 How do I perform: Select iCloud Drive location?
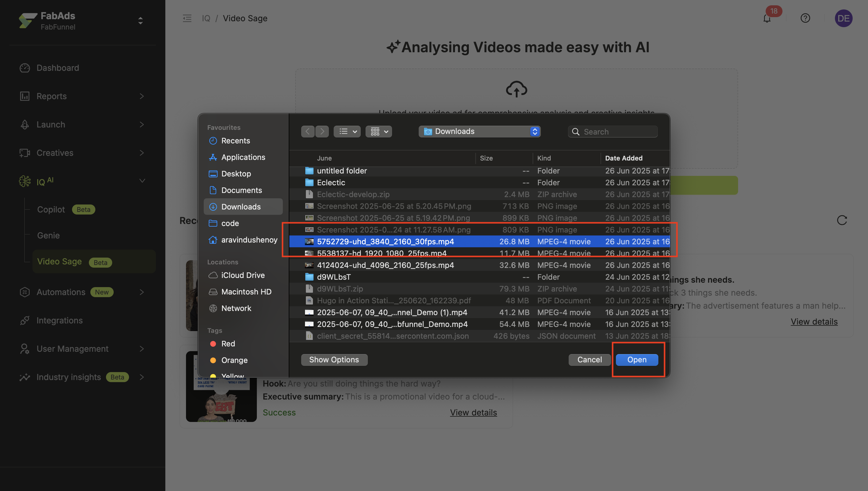pyautogui.click(x=243, y=275)
